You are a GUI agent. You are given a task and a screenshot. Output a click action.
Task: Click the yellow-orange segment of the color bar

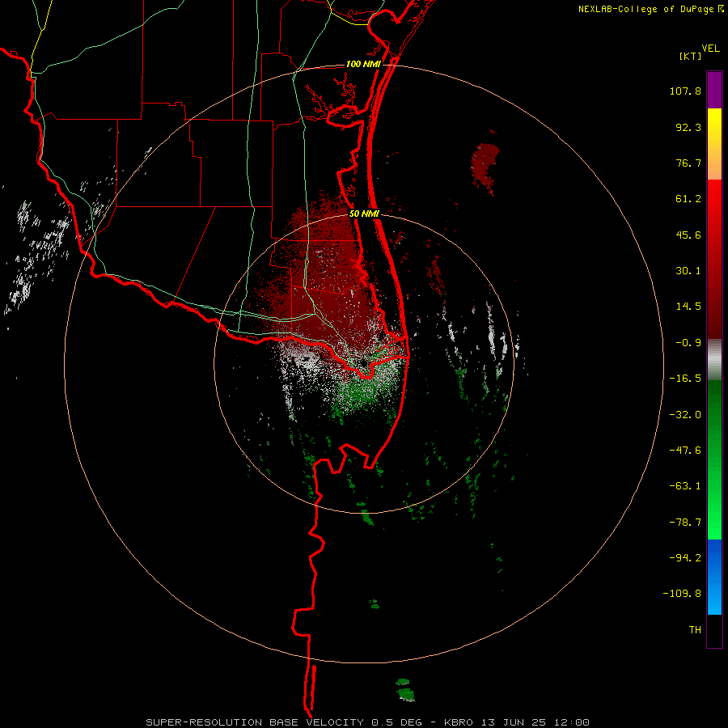(714, 144)
